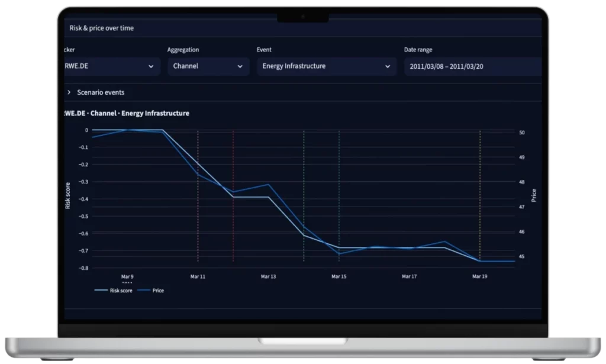
Task: Click the Date range field 2011/03/08 – 2011/03/20
Action: tap(473, 66)
